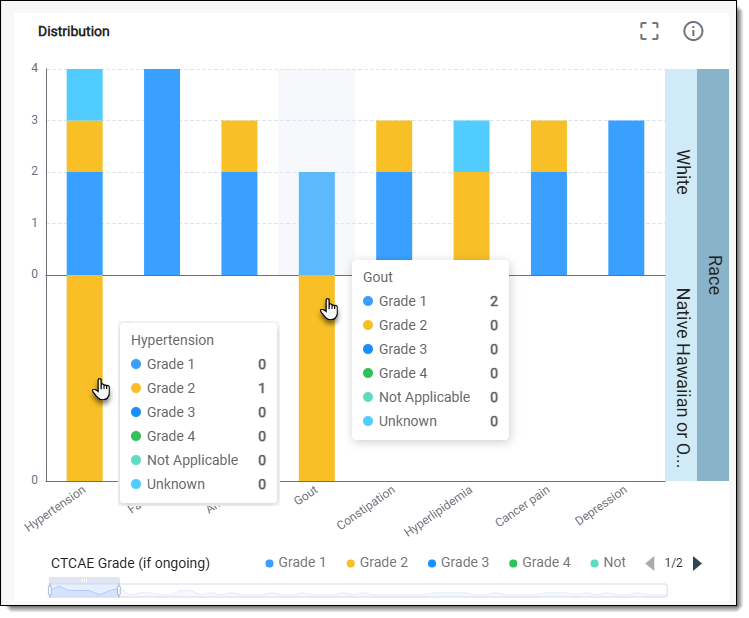
Task: Click the right handle of zoom slider
Action: pos(119,591)
